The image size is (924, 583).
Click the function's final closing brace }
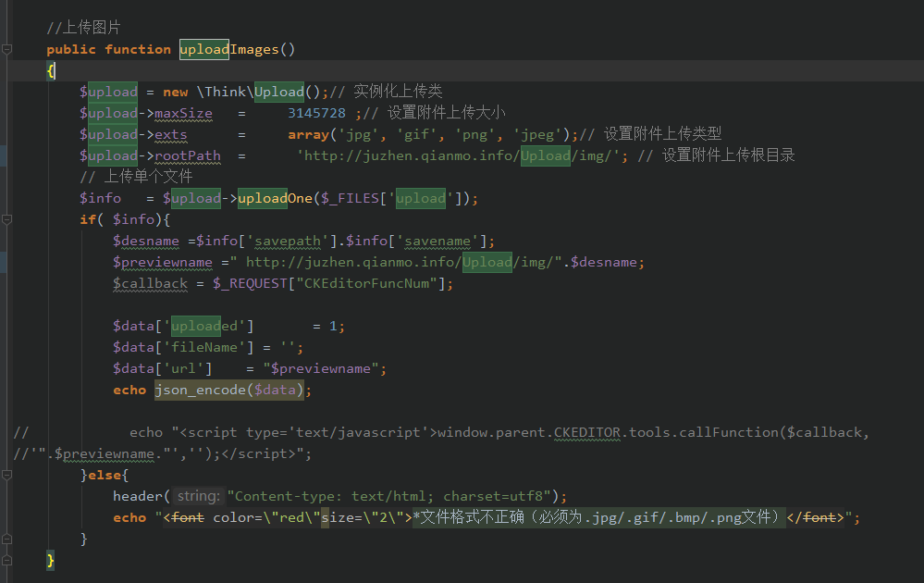pos(51,560)
